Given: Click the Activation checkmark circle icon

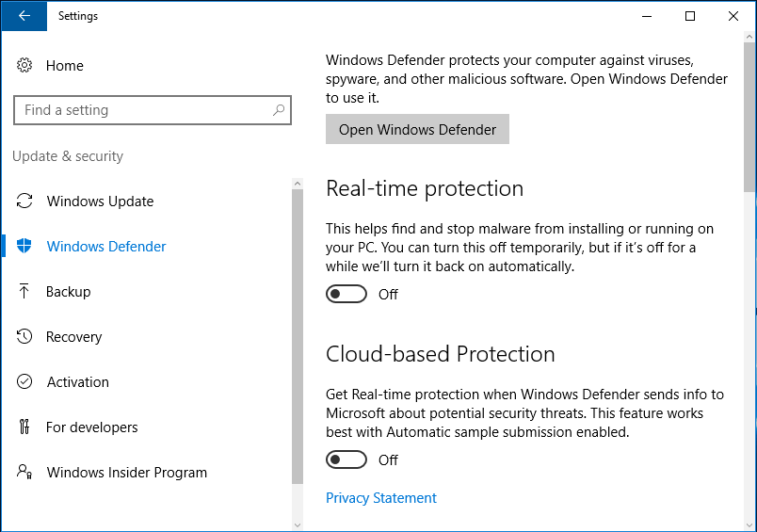Looking at the screenshot, I should 24,382.
